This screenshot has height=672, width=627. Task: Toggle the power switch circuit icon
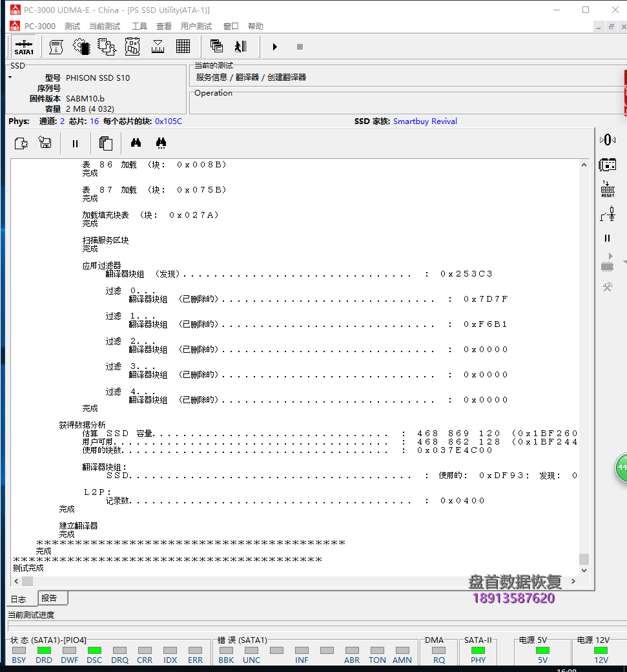(x=608, y=213)
